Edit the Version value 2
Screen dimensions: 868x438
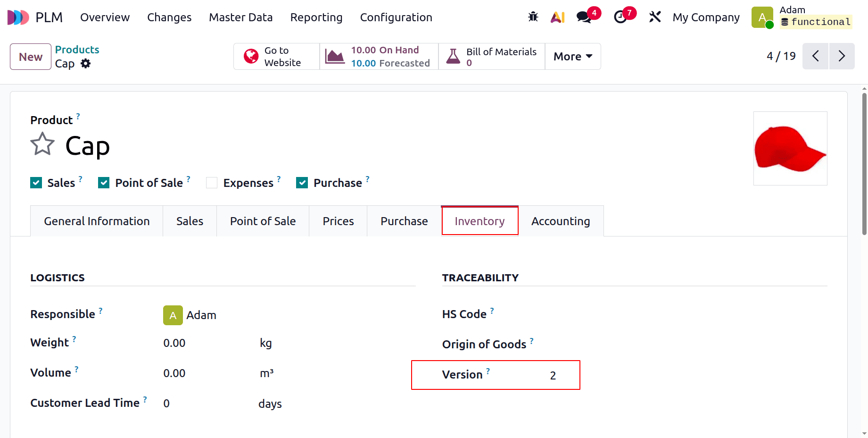point(553,376)
